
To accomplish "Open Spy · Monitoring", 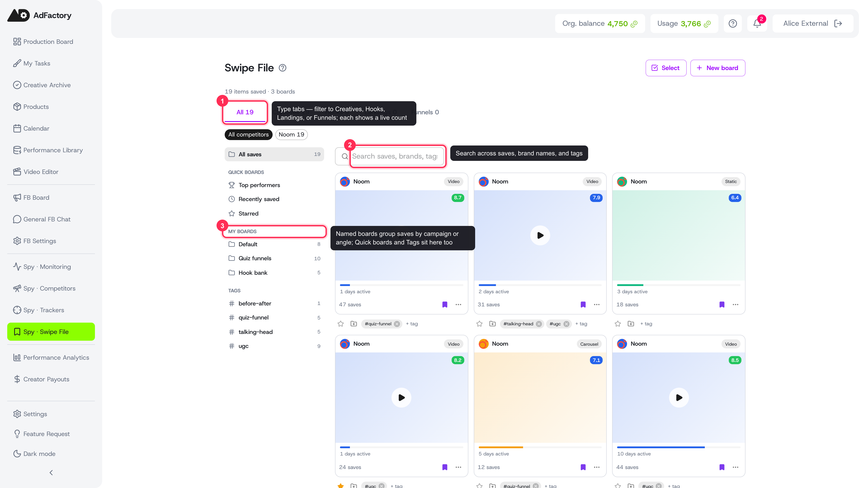I will click(51, 267).
